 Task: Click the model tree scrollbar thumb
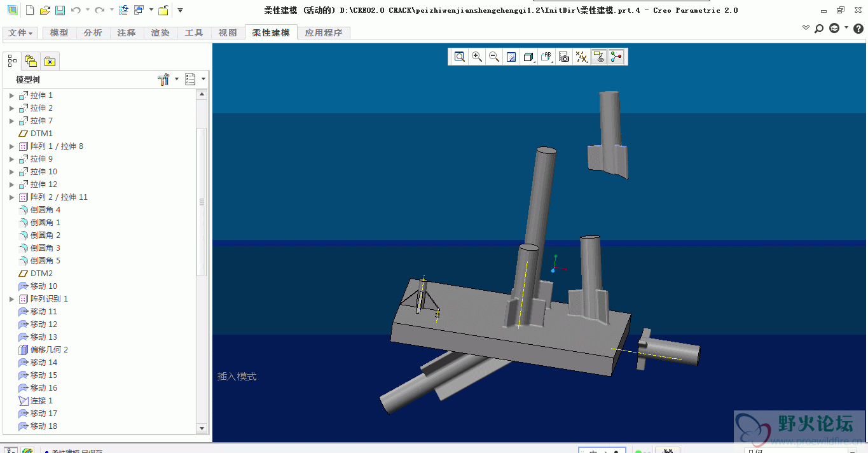[x=202, y=202]
